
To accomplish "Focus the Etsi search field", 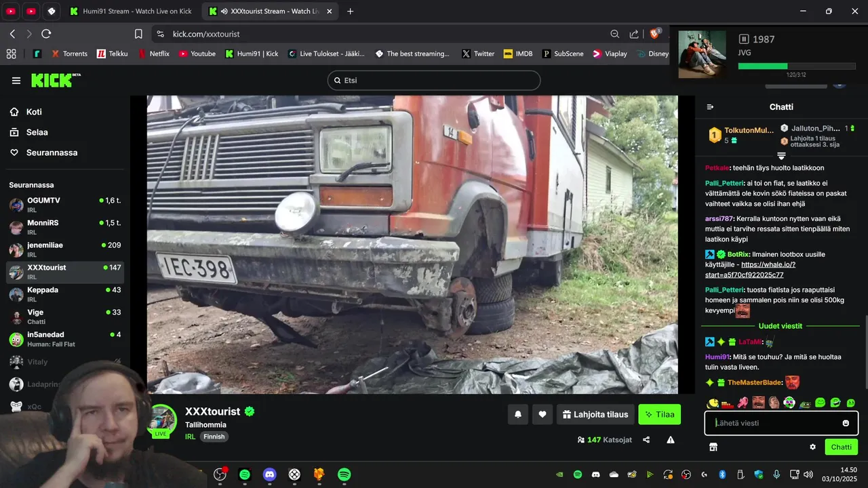I will click(x=434, y=80).
